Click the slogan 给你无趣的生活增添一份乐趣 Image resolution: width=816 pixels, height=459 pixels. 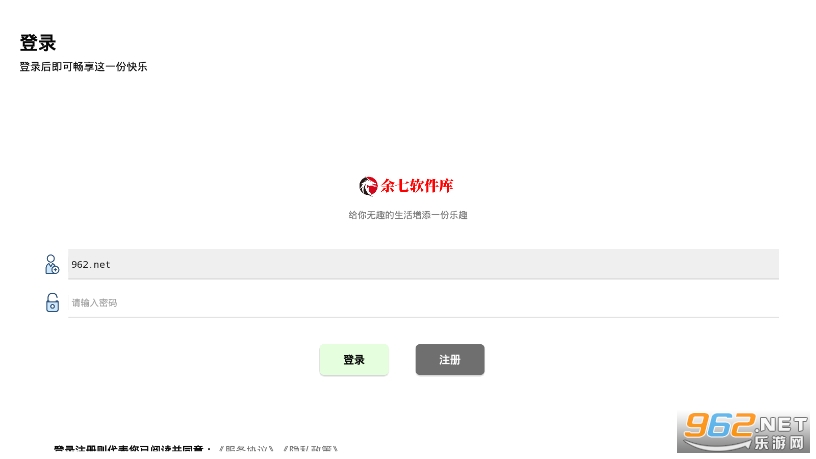coord(407,215)
